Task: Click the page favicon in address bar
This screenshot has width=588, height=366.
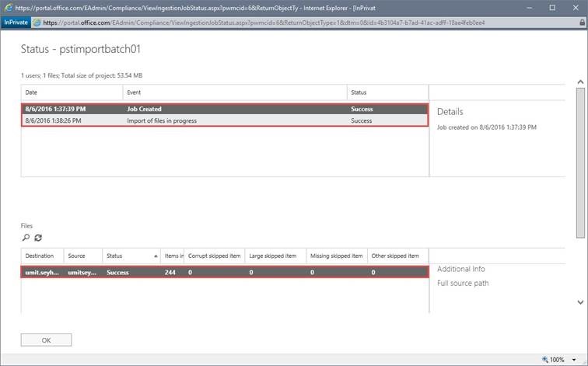Action: 37,23
